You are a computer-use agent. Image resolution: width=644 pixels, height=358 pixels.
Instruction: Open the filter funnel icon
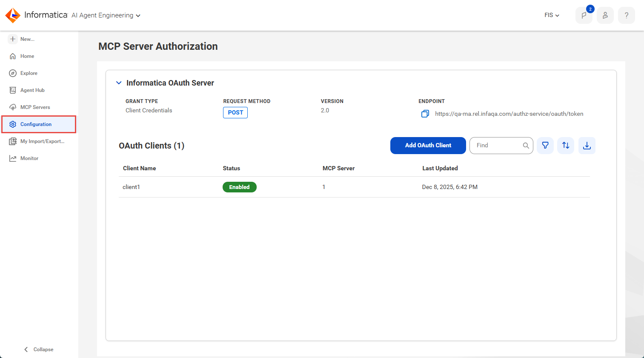[545, 146]
